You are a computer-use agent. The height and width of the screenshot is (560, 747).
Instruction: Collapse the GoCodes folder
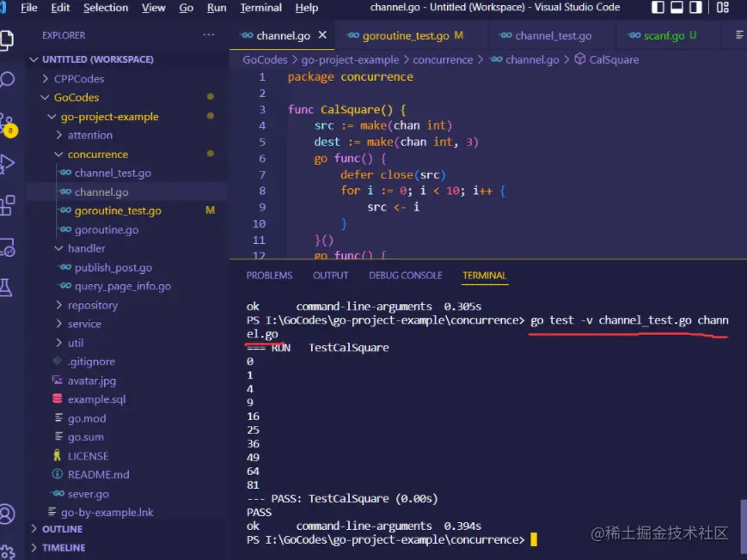[77, 97]
